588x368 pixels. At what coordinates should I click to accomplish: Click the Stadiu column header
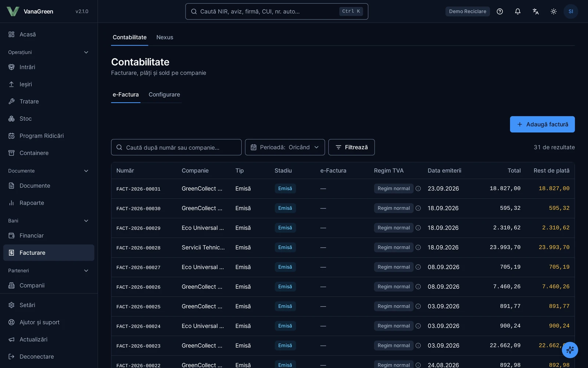[283, 171]
